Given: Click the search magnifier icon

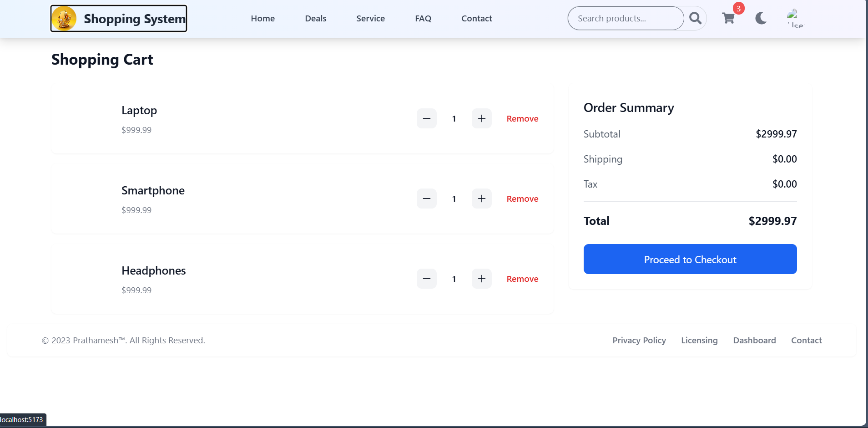Looking at the screenshot, I should (x=695, y=18).
